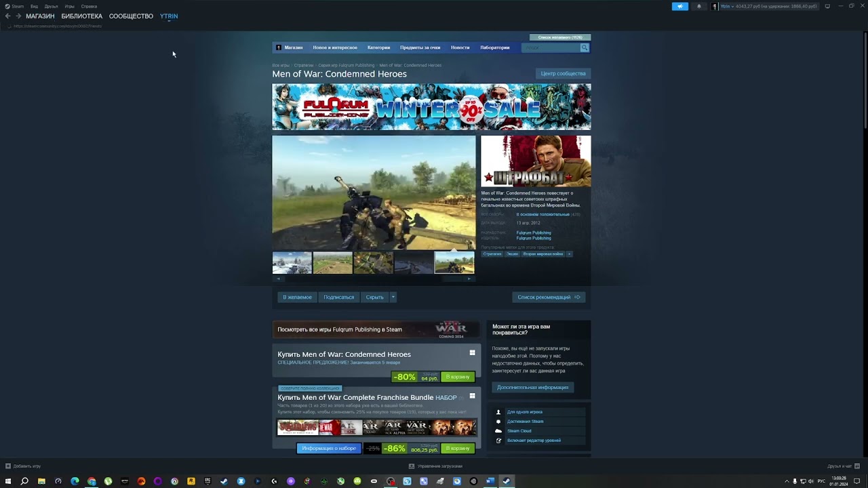Open the Категории store menu

tap(378, 47)
